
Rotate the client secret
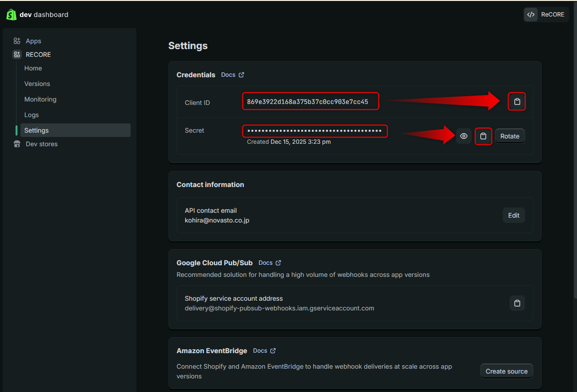pyautogui.click(x=510, y=136)
